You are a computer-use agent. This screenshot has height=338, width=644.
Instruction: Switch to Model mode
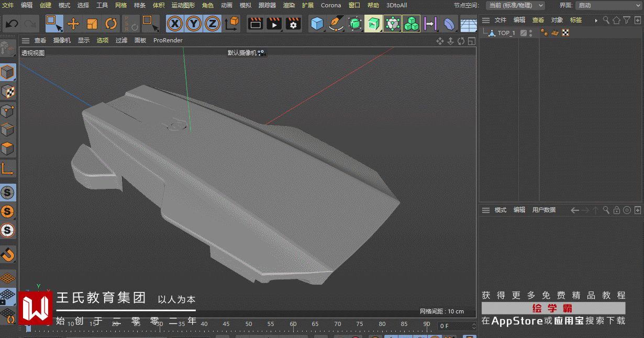tap(7, 73)
